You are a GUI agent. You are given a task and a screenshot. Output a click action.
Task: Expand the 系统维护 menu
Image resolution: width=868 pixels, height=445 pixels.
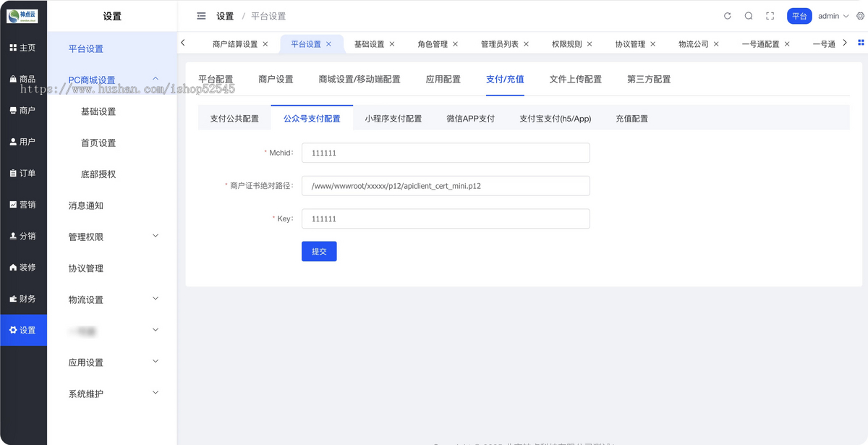point(111,394)
